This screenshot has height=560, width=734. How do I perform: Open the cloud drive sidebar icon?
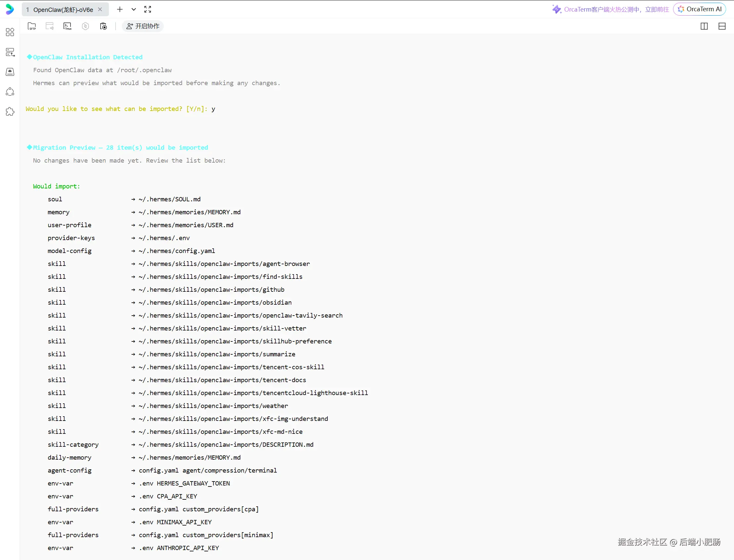point(10,72)
